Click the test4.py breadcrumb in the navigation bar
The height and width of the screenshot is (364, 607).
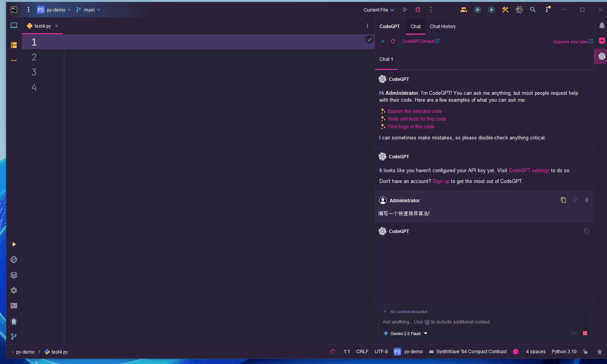point(56,352)
